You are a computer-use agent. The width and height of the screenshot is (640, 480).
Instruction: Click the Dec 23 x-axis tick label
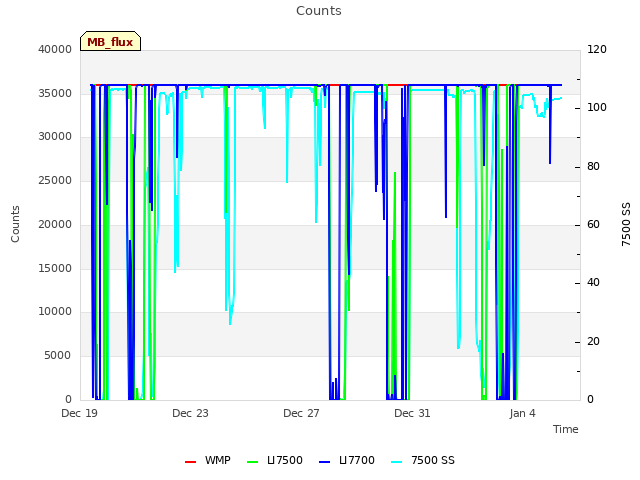tap(190, 413)
